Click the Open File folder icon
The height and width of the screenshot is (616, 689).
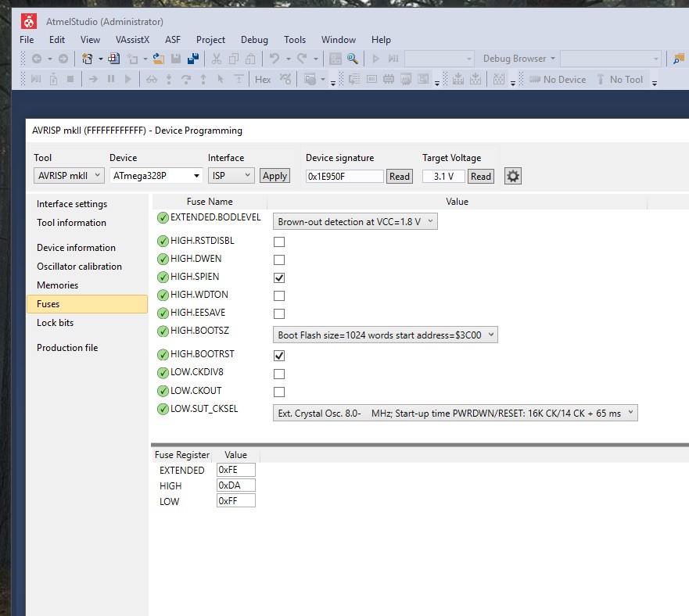(x=158, y=59)
